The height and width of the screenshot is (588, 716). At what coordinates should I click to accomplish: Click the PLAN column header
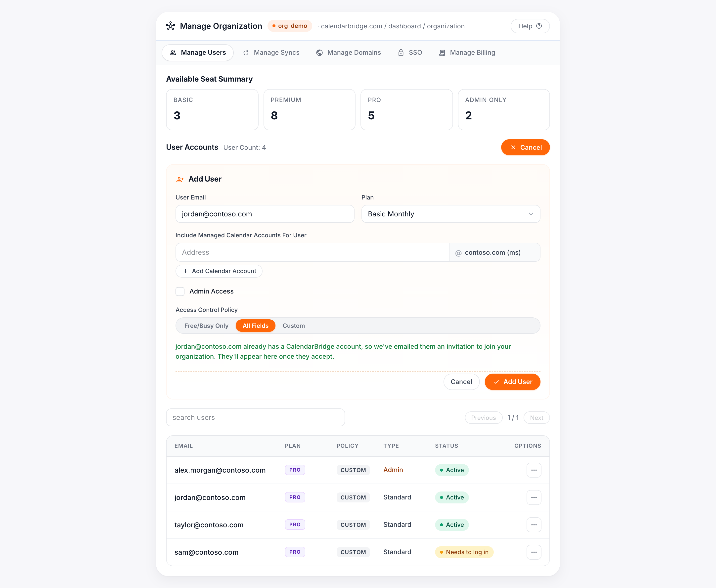(x=293, y=446)
